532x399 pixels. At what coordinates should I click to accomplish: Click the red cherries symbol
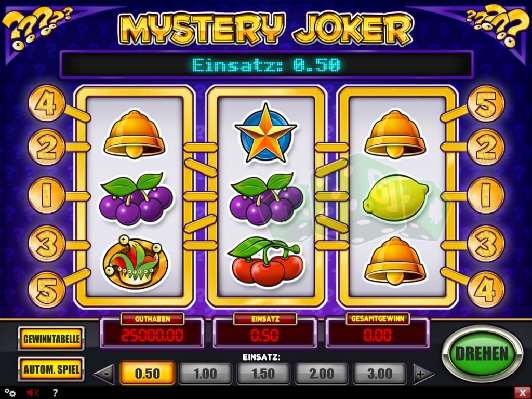[265, 261]
